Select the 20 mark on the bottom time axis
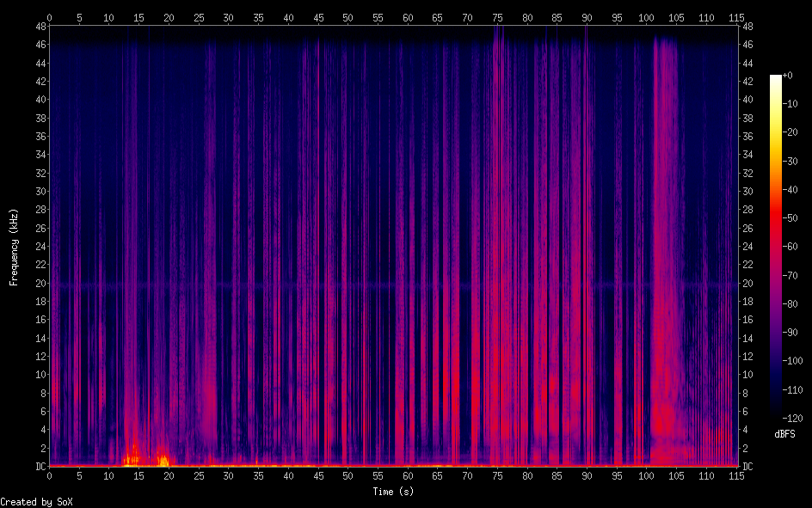This screenshot has width=812, height=508. [x=169, y=475]
